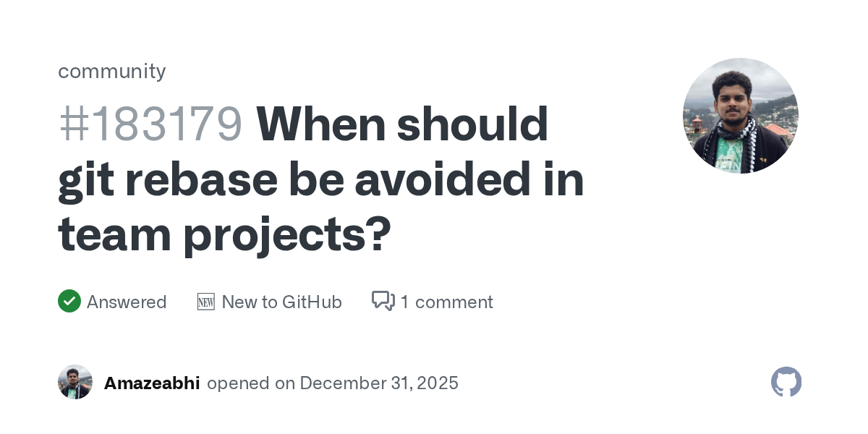Image resolution: width=868 pixels, height=434 pixels.
Task: Click the word "GitHub" in category label
Action: (x=312, y=302)
